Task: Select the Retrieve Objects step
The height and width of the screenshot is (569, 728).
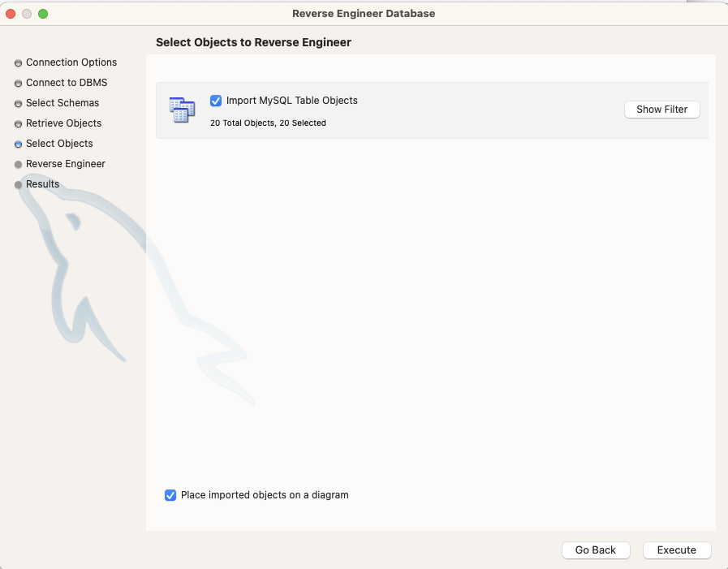Action: tap(63, 123)
